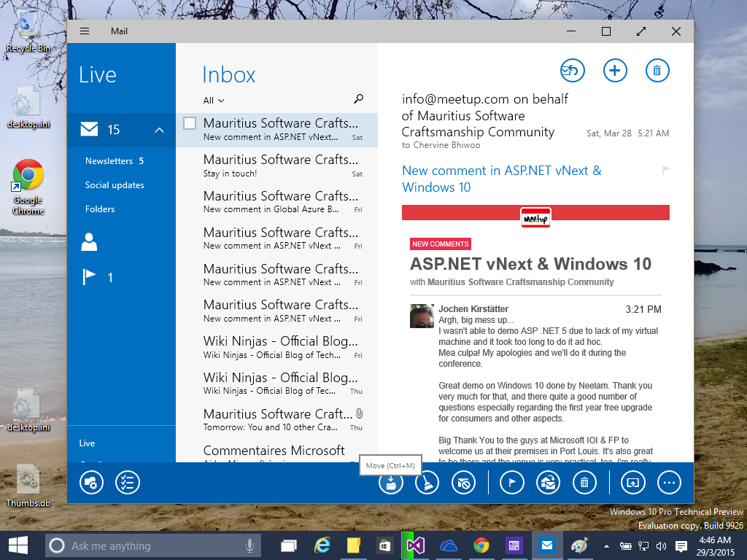Image resolution: width=747 pixels, height=560 pixels.
Task: Launch Internet Explorer from taskbar
Action: coord(322,545)
